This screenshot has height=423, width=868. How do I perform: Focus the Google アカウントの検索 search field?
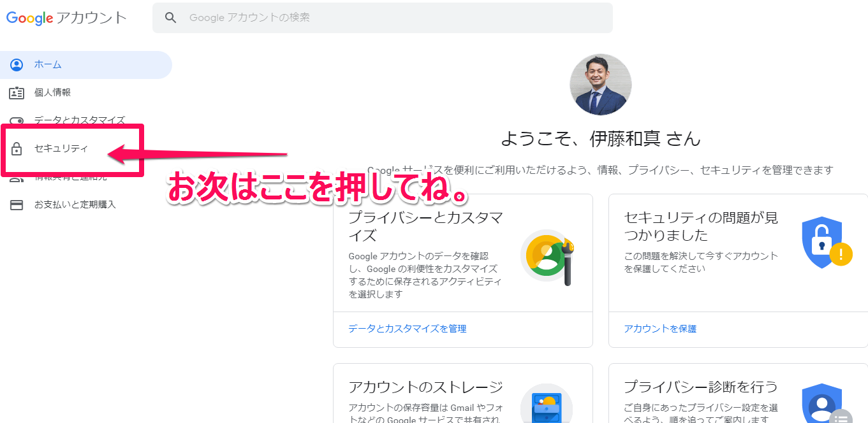(x=383, y=18)
